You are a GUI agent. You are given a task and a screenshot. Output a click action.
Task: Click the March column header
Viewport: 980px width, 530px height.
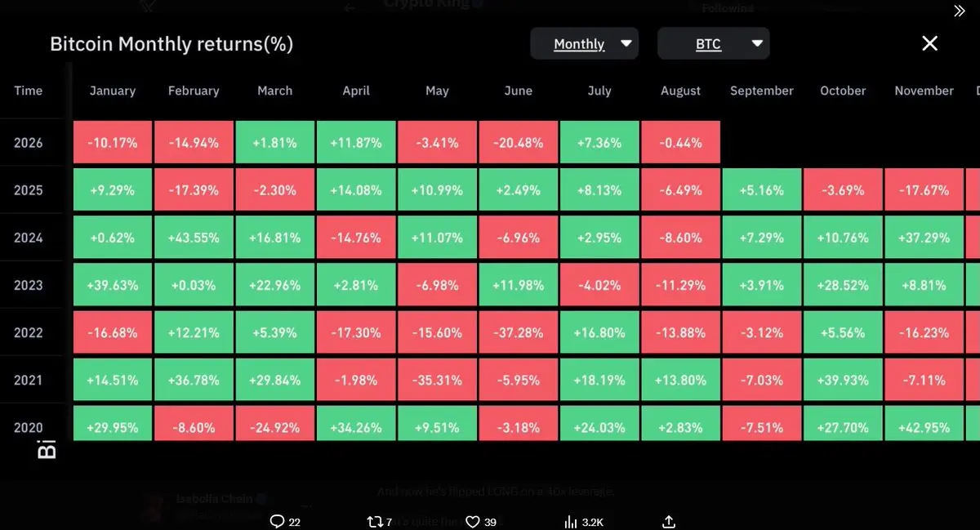click(274, 91)
